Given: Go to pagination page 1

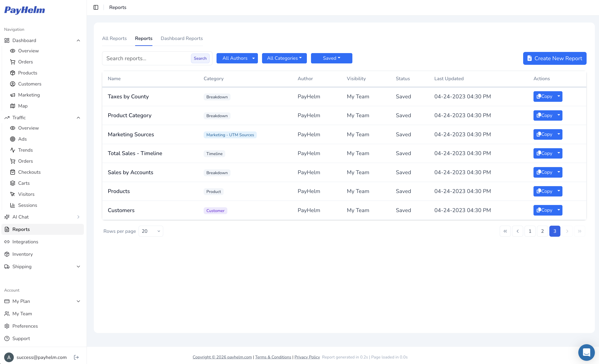Looking at the screenshot, I should 530,231.
